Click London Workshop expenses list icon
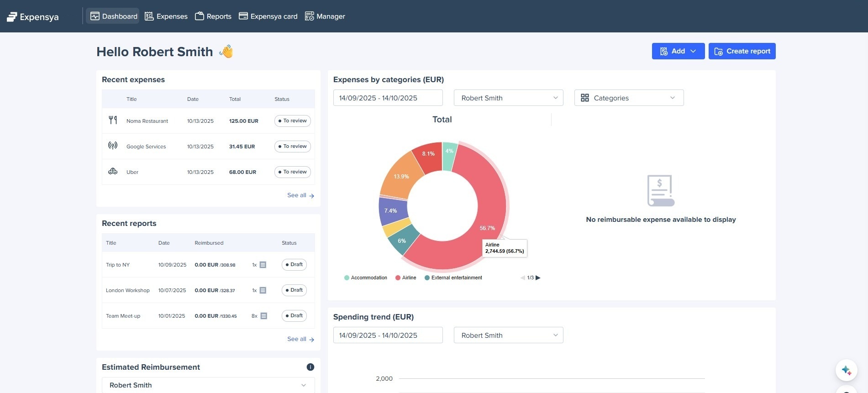The width and height of the screenshot is (868, 393). tap(263, 290)
